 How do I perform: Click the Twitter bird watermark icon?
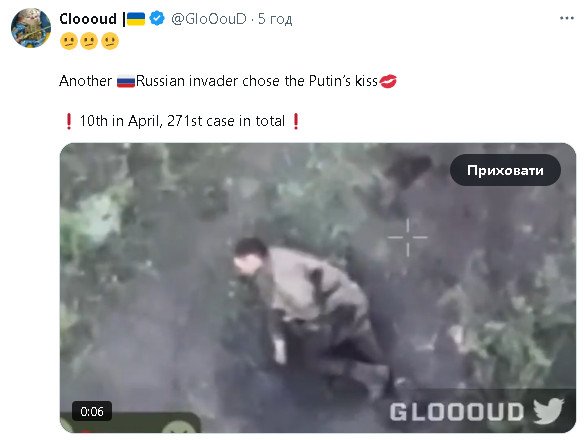pyautogui.click(x=548, y=411)
